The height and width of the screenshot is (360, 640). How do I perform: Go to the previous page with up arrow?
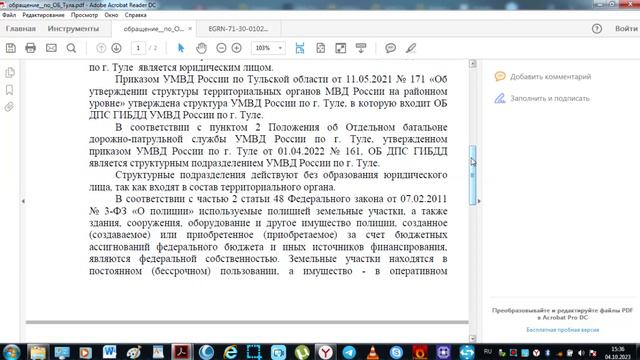click(101, 48)
